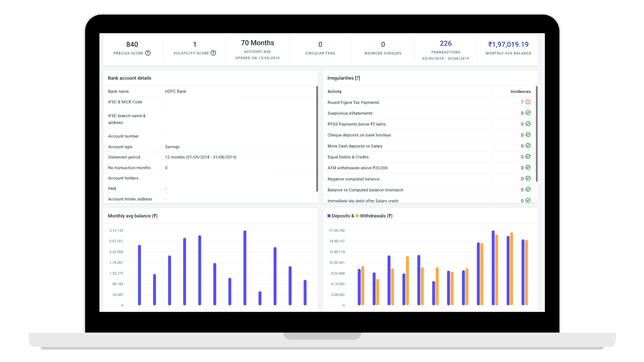Click green check for Negative computed balance
This screenshot has width=644, height=362.
point(528,179)
